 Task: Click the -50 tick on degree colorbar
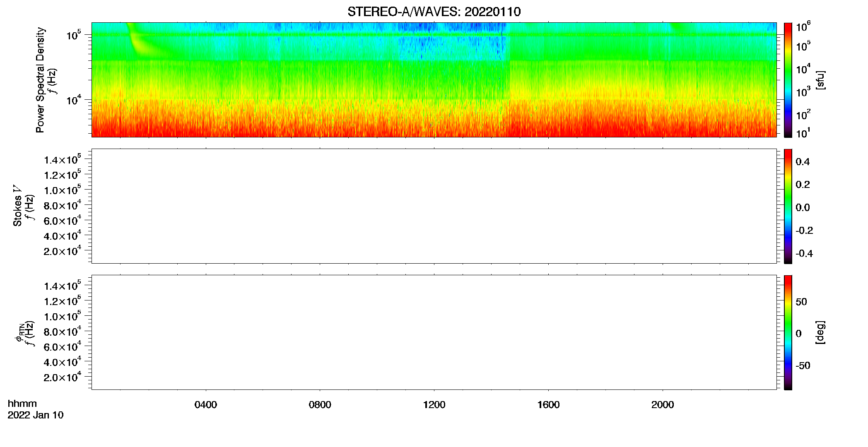point(803,365)
